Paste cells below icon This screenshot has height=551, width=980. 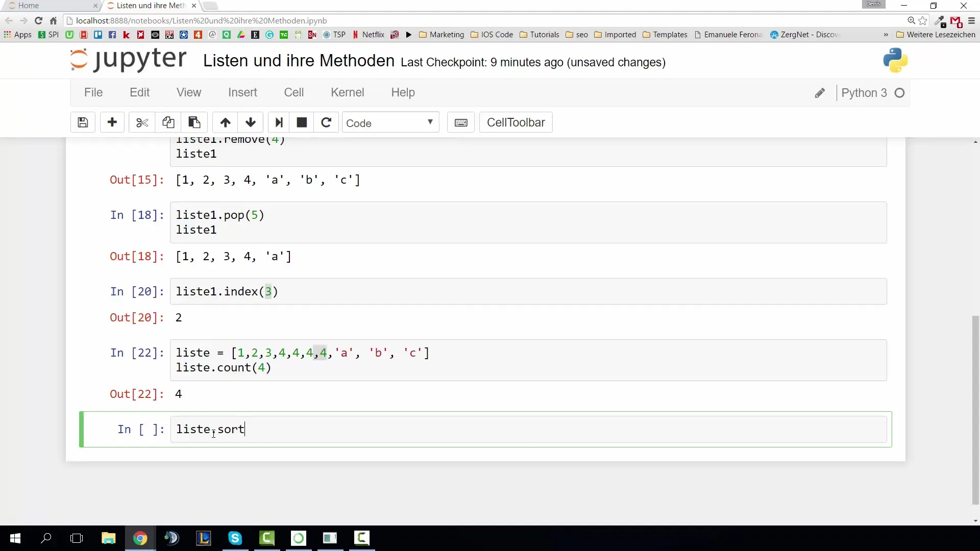(x=194, y=122)
